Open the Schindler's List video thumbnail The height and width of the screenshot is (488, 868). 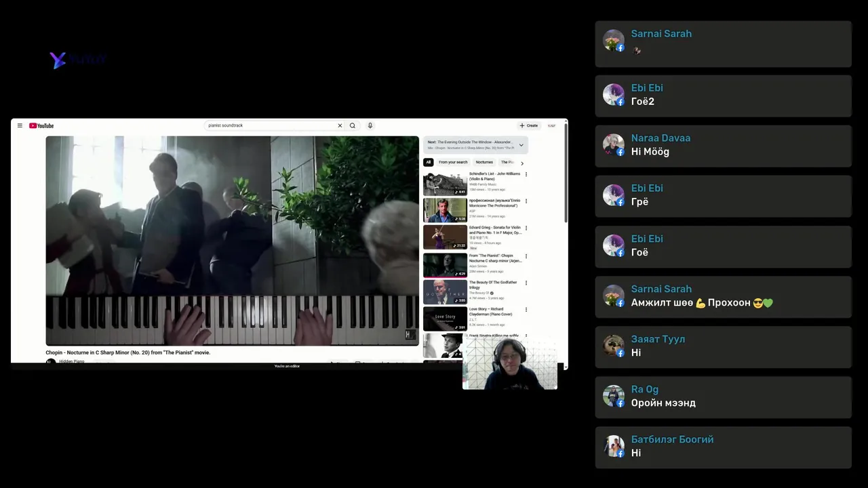(445, 183)
